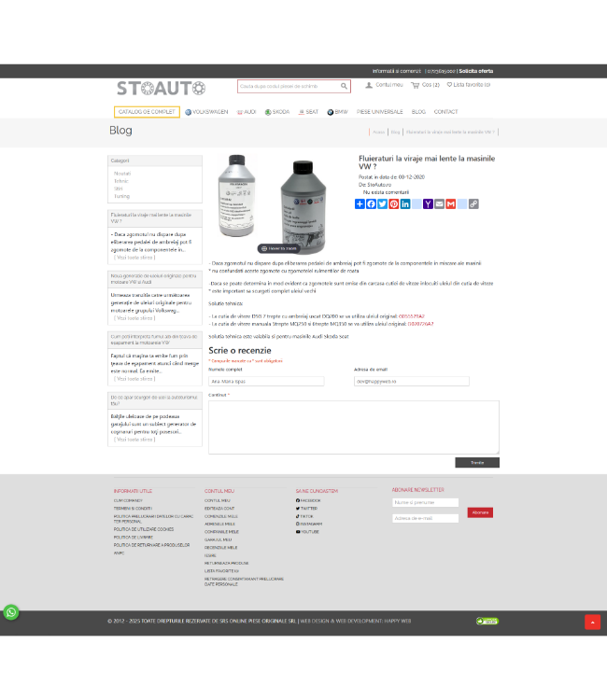Open Contul meu account icon
The height and width of the screenshot is (700, 607).
pos(384,85)
